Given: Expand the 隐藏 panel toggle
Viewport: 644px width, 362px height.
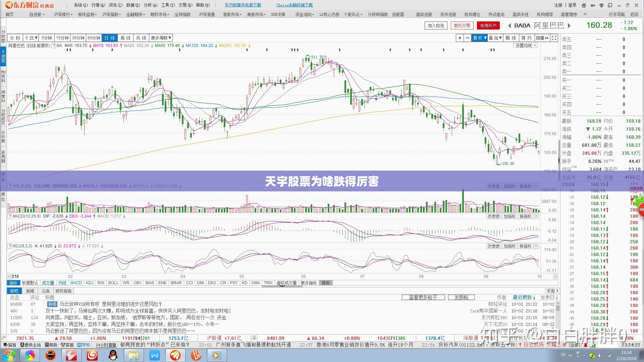Looking at the screenshot, I should pos(542,38).
